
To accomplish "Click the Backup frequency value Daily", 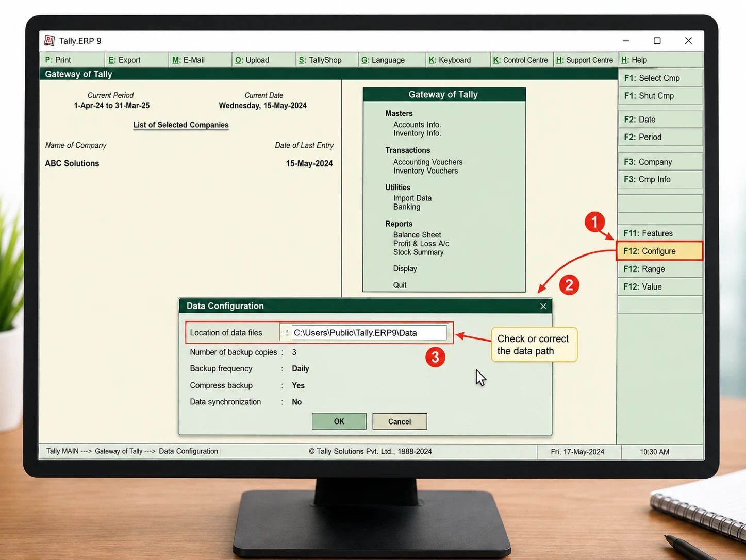I will coord(301,369).
